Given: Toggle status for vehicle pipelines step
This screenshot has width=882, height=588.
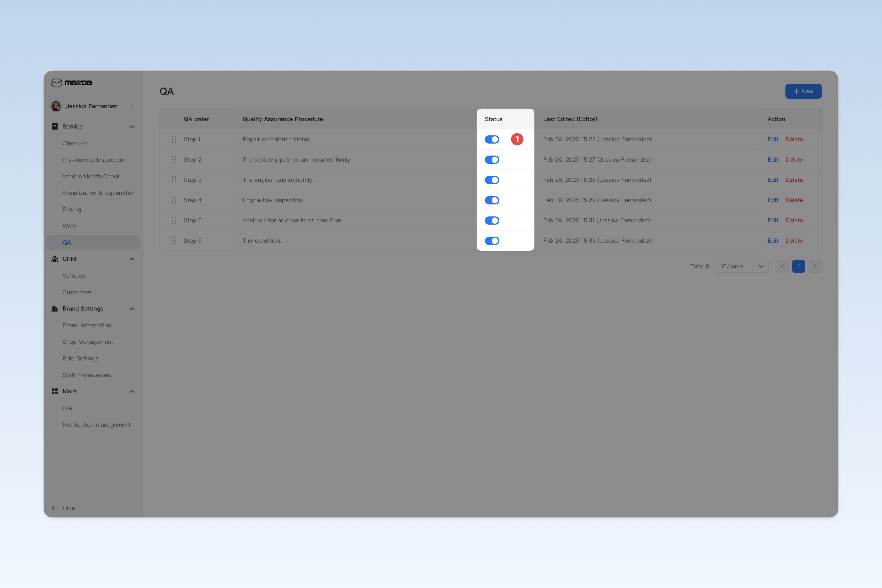Looking at the screenshot, I should tap(492, 160).
